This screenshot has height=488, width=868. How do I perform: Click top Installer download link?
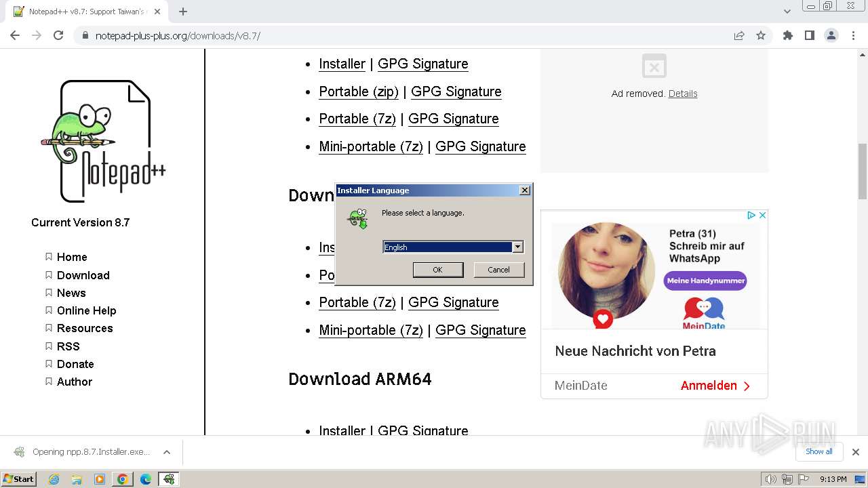(x=342, y=64)
